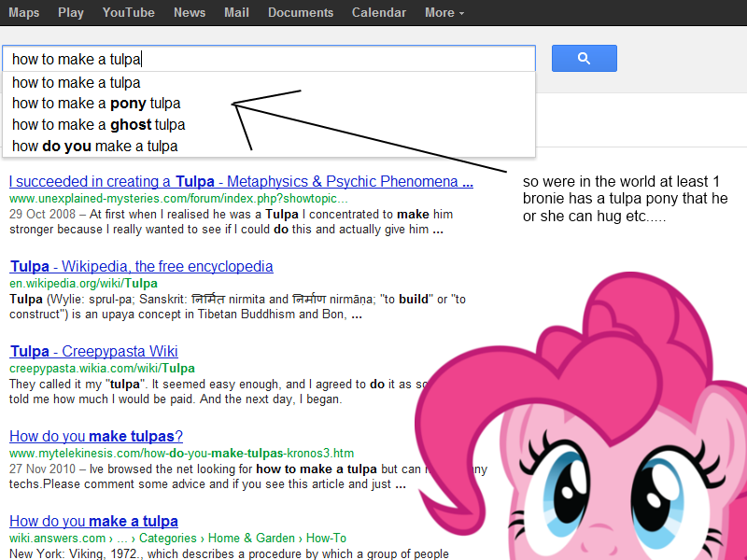
Task: Click the creepypasta.wikia.com/wiki/Tulpa URL
Action: 102,368
